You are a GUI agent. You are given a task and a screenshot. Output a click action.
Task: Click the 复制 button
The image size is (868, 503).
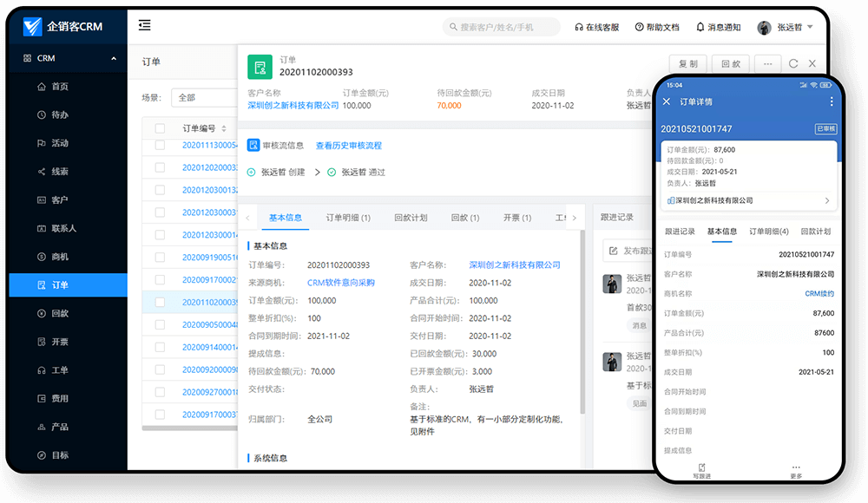(x=687, y=63)
